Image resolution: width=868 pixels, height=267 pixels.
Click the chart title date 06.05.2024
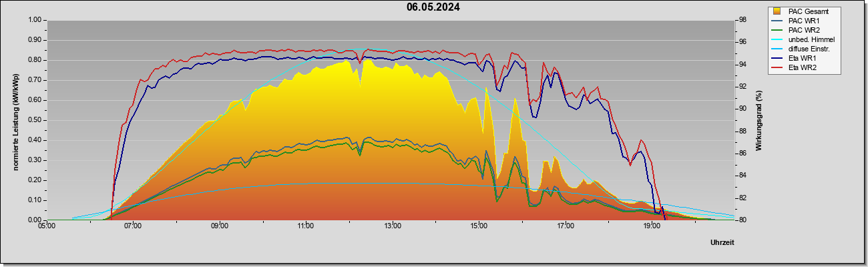point(433,7)
